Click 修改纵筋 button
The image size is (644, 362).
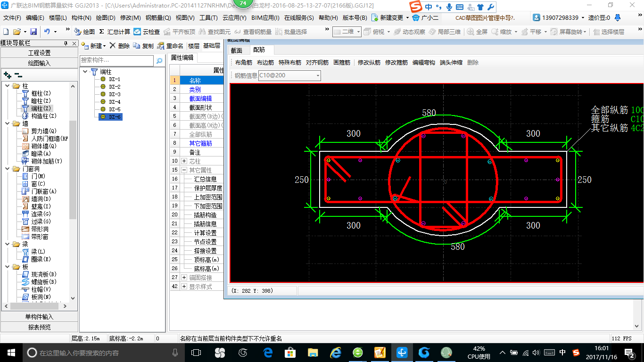369,62
